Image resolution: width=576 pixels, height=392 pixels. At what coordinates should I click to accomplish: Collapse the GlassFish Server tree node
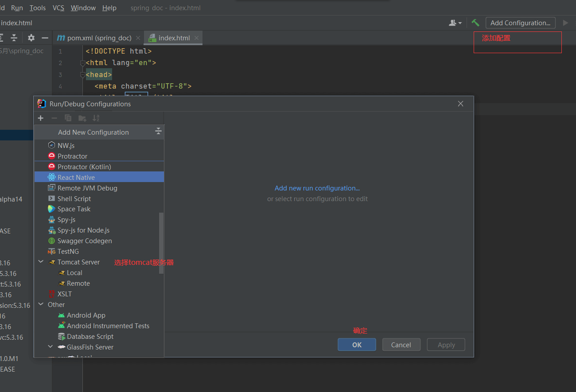click(50, 347)
